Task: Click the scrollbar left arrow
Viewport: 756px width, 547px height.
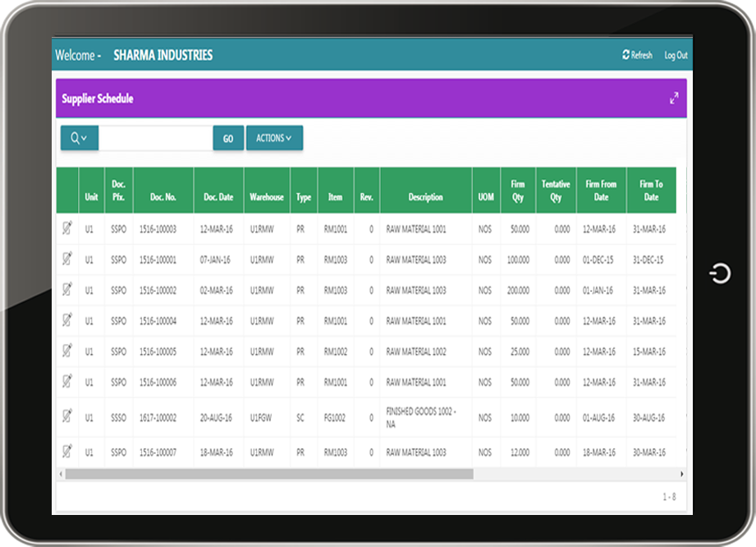Action: pyautogui.click(x=60, y=474)
